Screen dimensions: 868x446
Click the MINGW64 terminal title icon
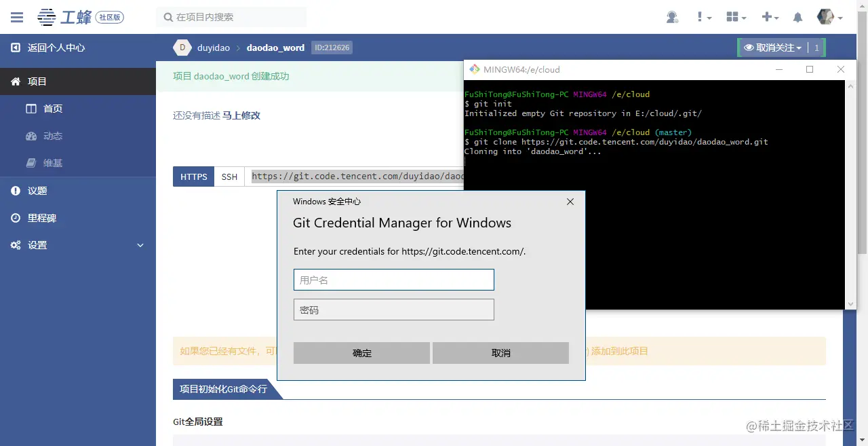474,69
